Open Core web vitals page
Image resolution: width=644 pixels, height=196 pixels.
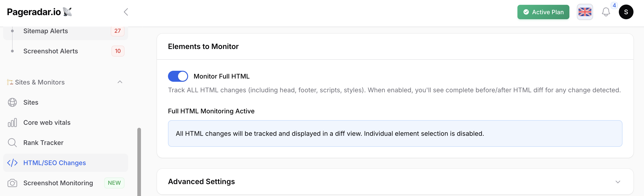(47, 122)
